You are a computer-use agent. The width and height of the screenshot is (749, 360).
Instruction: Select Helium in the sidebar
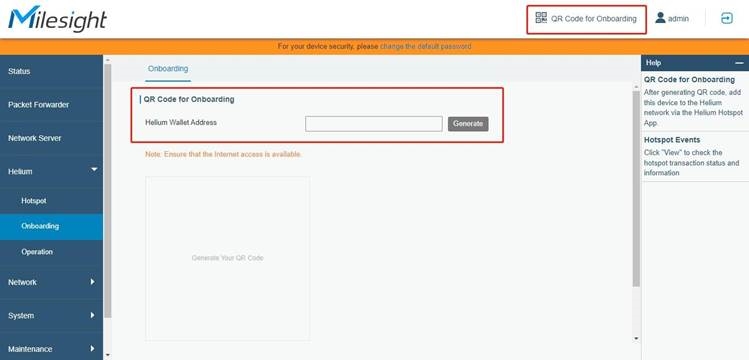(x=51, y=171)
